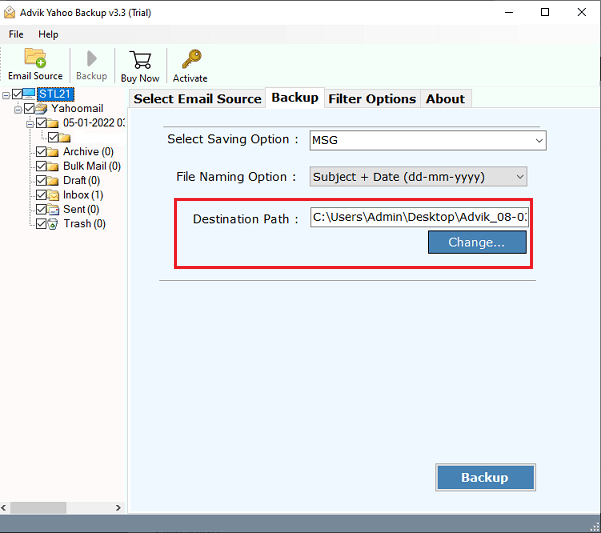The width and height of the screenshot is (601, 533).
Task: Click the blue Backup button
Action: [485, 477]
